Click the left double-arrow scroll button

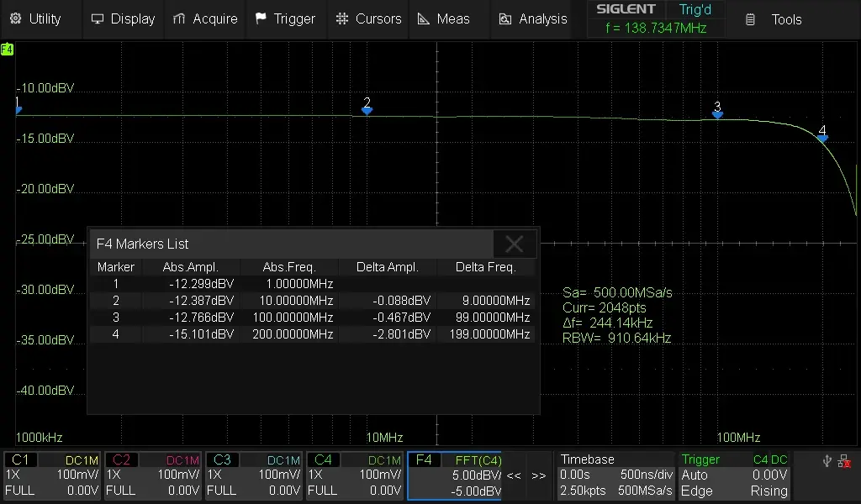[x=515, y=475]
